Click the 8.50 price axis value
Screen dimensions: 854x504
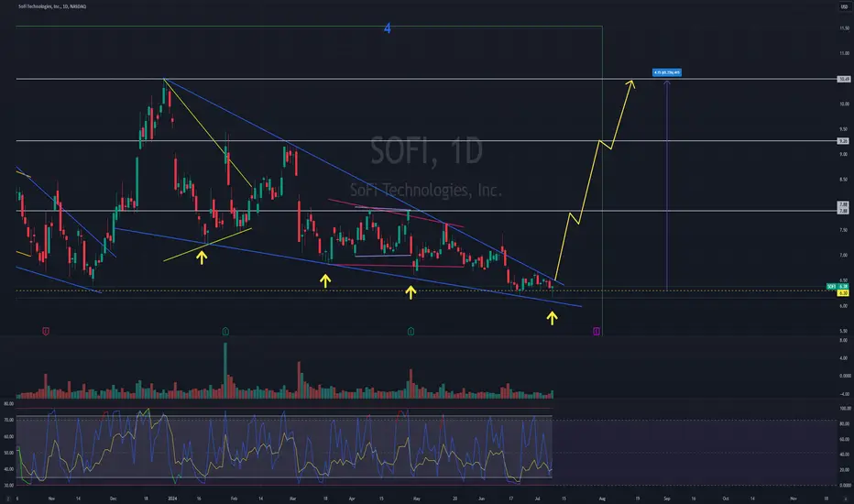click(x=844, y=180)
